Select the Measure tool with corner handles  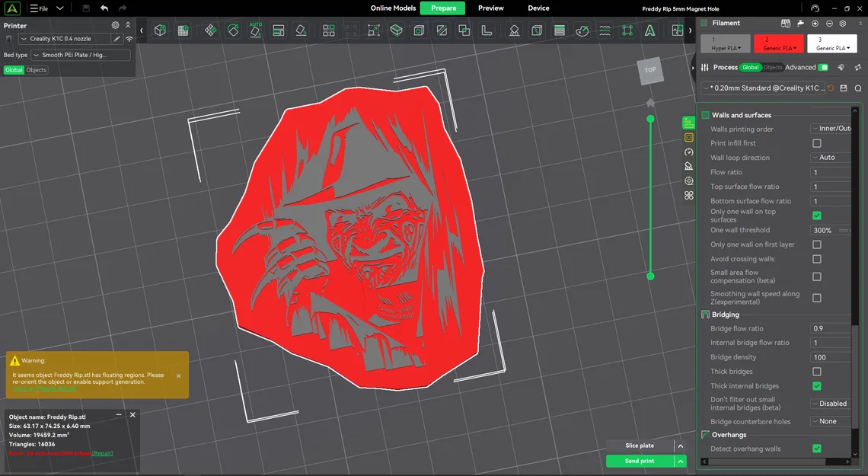click(627, 30)
